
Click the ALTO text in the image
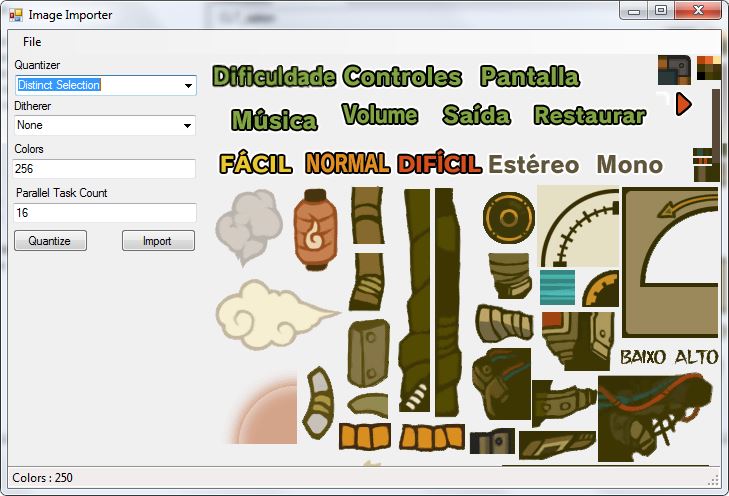tap(696, 357)
